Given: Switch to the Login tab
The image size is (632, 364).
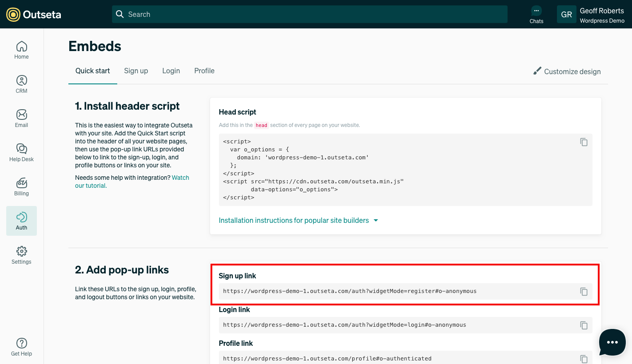Looking at the screenshot, I should 171,71.
